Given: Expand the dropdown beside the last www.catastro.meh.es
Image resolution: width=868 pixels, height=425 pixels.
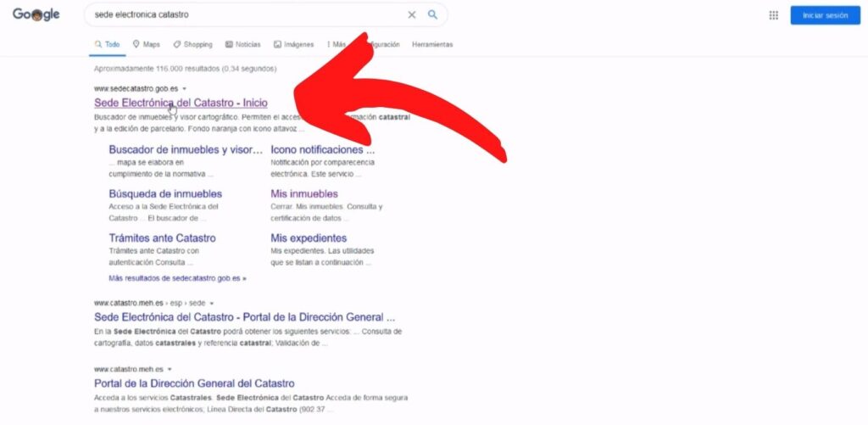Looking at the screenshot, I should 170,370.
